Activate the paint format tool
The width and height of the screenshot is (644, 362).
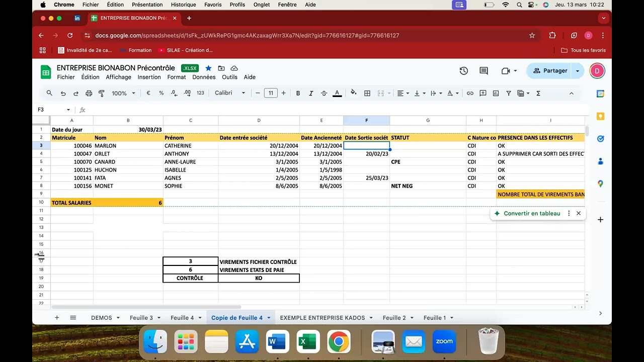(102, 93)
